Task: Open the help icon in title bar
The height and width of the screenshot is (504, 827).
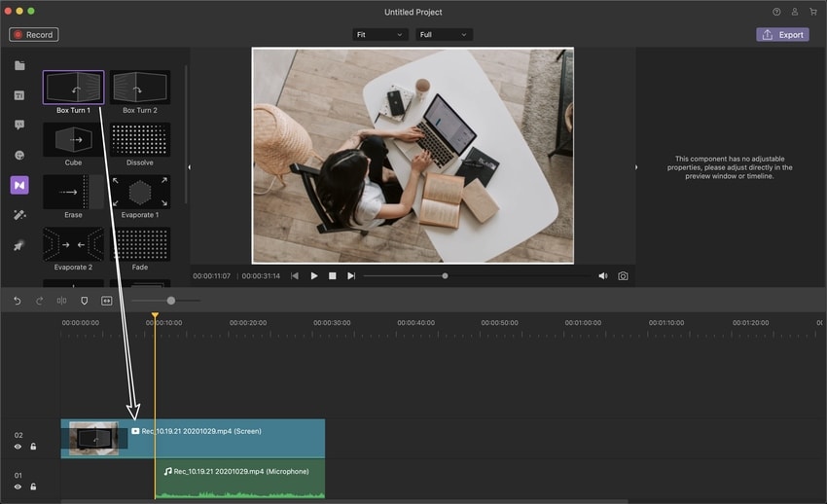Action: (x=776, y=12)
